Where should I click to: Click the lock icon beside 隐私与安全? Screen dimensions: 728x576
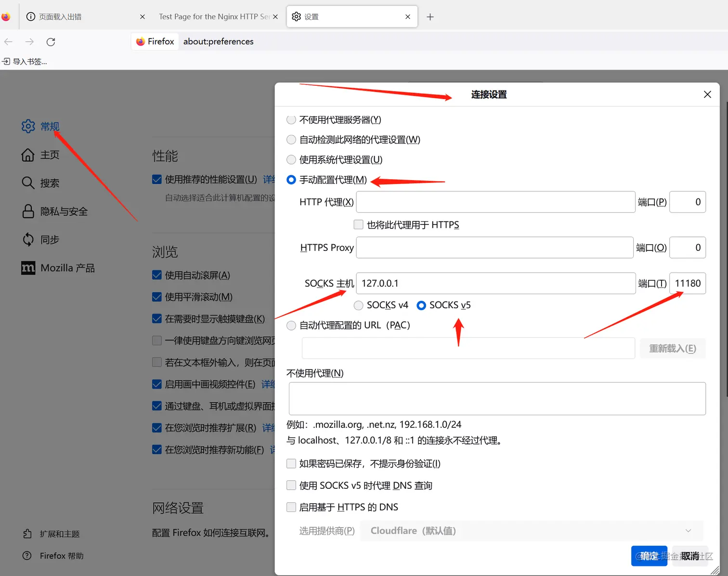(x=28, y=211)
